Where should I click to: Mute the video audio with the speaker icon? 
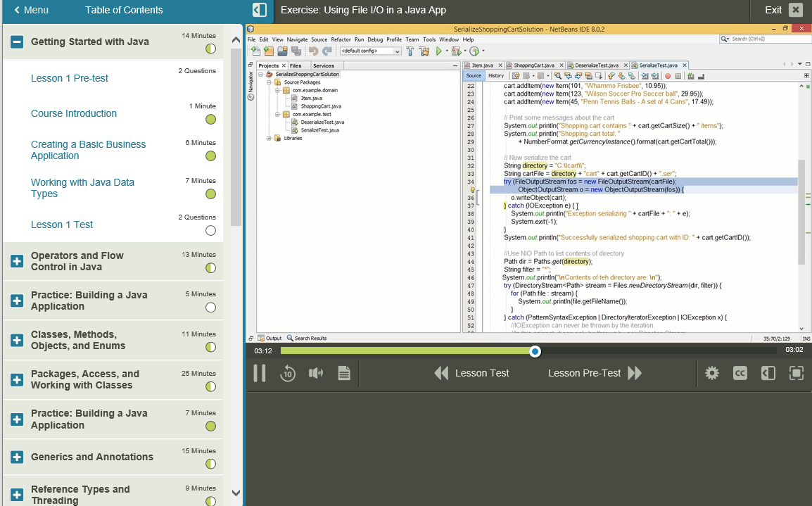tap(316, 373)
